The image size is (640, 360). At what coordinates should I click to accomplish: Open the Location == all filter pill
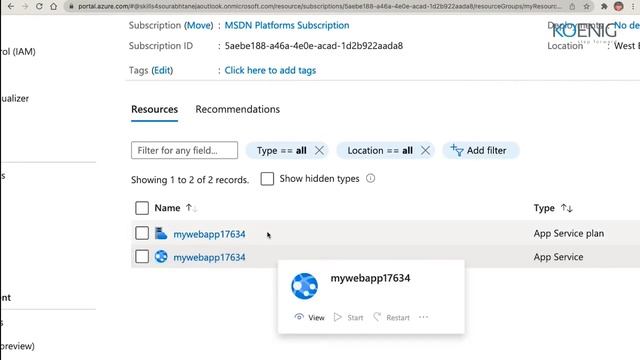click(x=380, y=151)
